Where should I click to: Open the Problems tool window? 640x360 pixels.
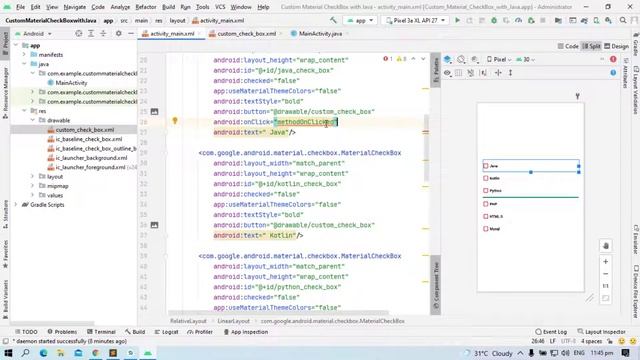point(62,332)
